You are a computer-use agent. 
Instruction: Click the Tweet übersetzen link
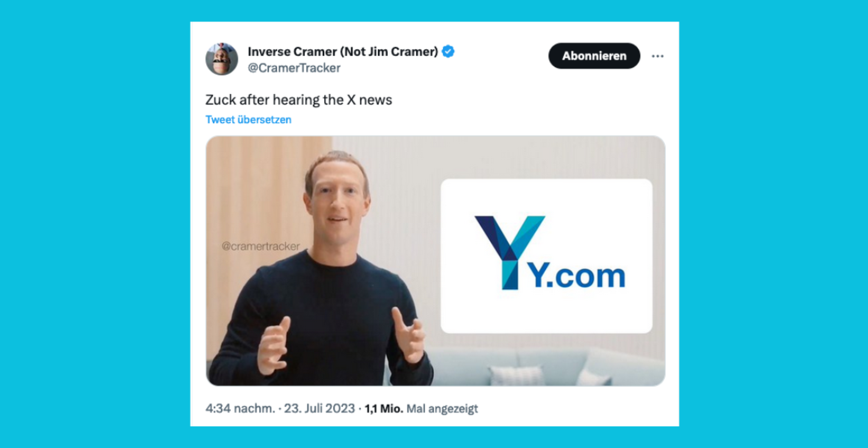click(x=249, y=120)
